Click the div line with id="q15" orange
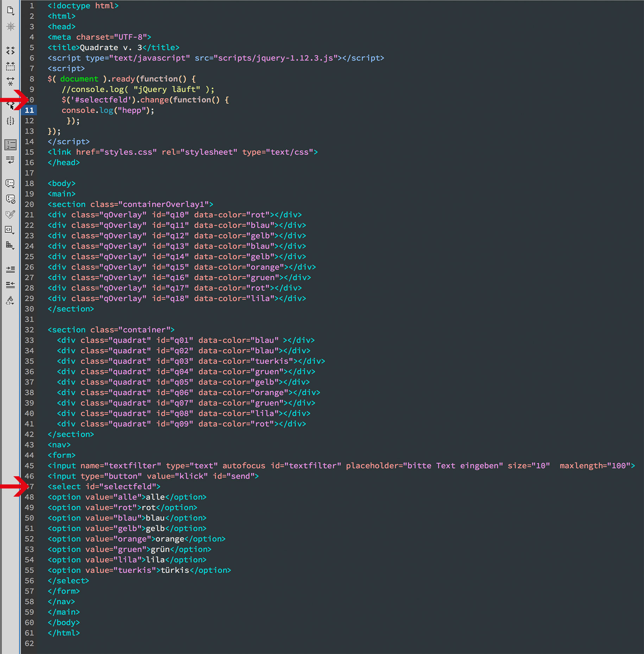Image resolution: width=644 pixels, height=654 pixels. click(182, 267)
